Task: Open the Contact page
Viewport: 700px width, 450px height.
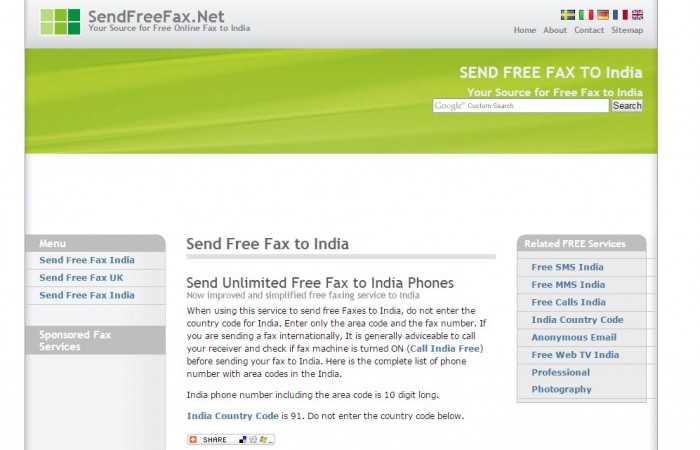Action: point(589,30)
